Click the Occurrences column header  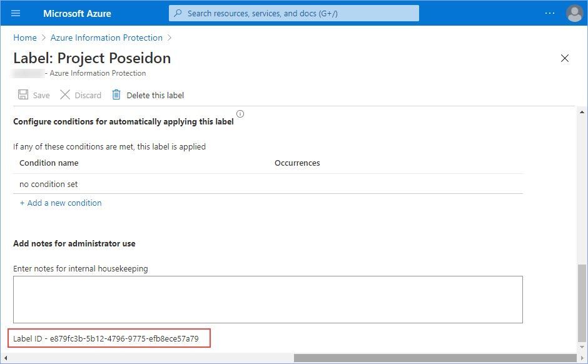coord(297,163)
